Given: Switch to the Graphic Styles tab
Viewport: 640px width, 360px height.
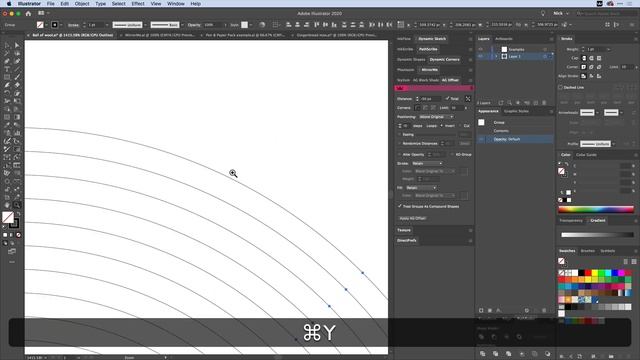Looking at the screenshot, I should [x=516, y=111].
